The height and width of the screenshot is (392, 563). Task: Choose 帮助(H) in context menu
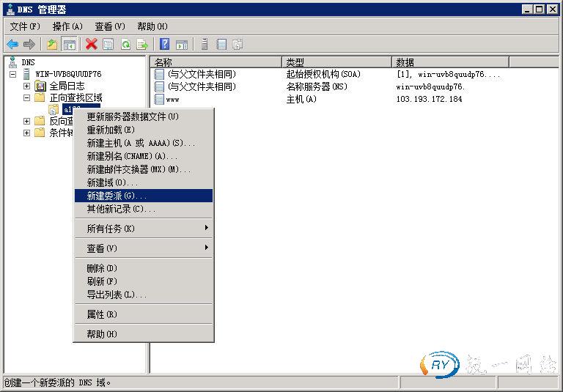pyautogui.click(x=144, y=334)
